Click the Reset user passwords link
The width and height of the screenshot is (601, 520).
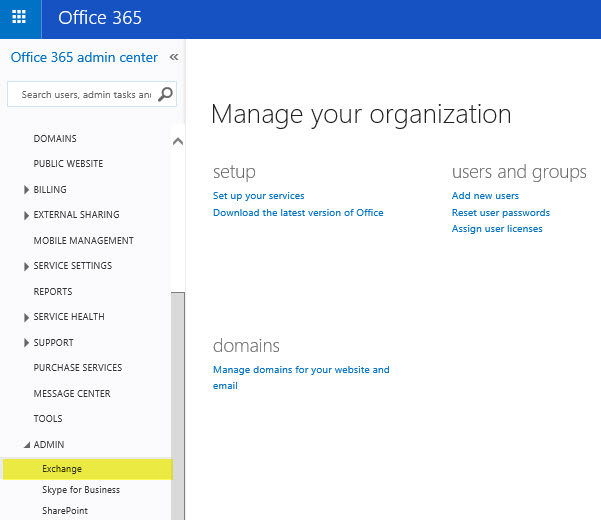tap(500, 212)
